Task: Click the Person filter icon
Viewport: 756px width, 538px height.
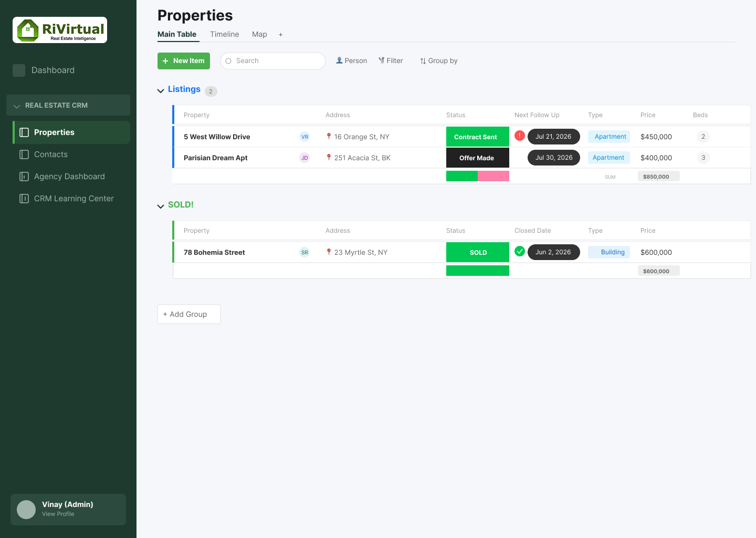Action: 339,60
